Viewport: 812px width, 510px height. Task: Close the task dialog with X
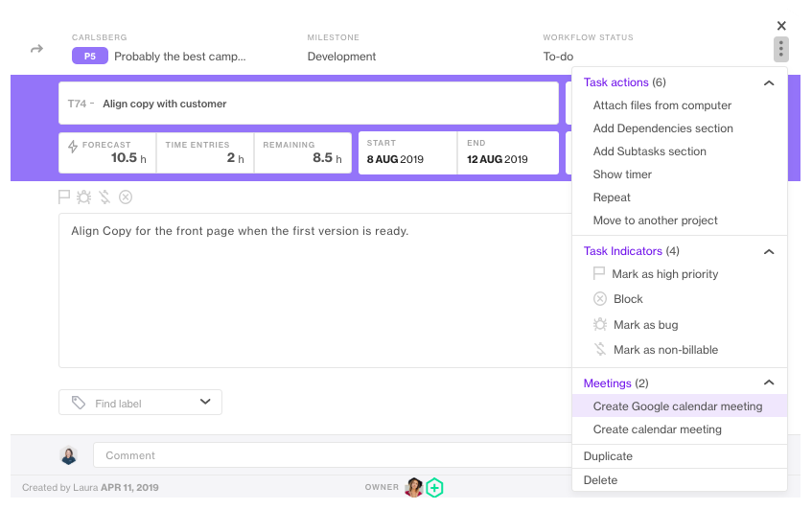point(781,25)
